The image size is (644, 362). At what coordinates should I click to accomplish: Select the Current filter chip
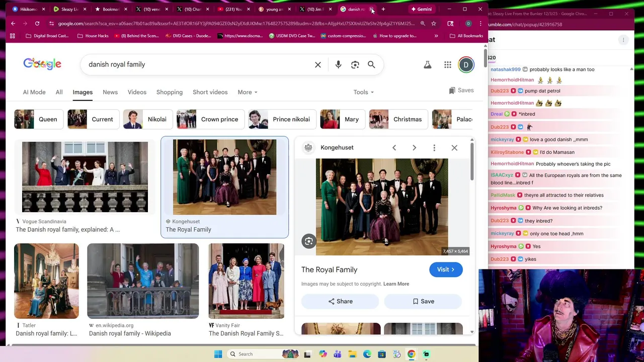pos(93,119)
